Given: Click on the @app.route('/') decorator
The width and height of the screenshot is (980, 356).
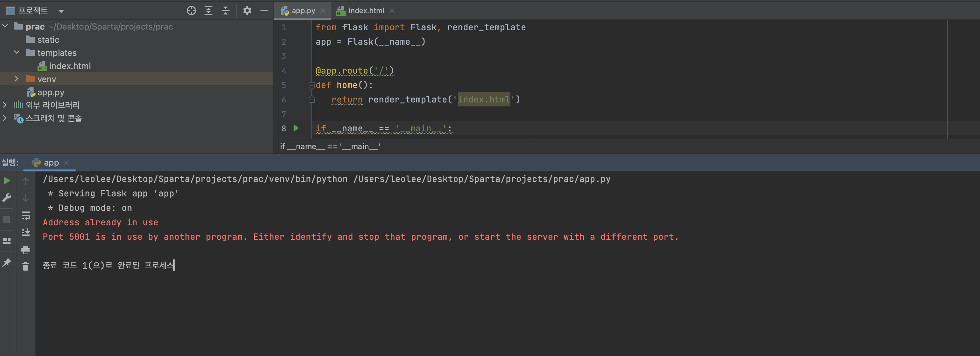Looking at the screenshot, I should tap(355, 71).
